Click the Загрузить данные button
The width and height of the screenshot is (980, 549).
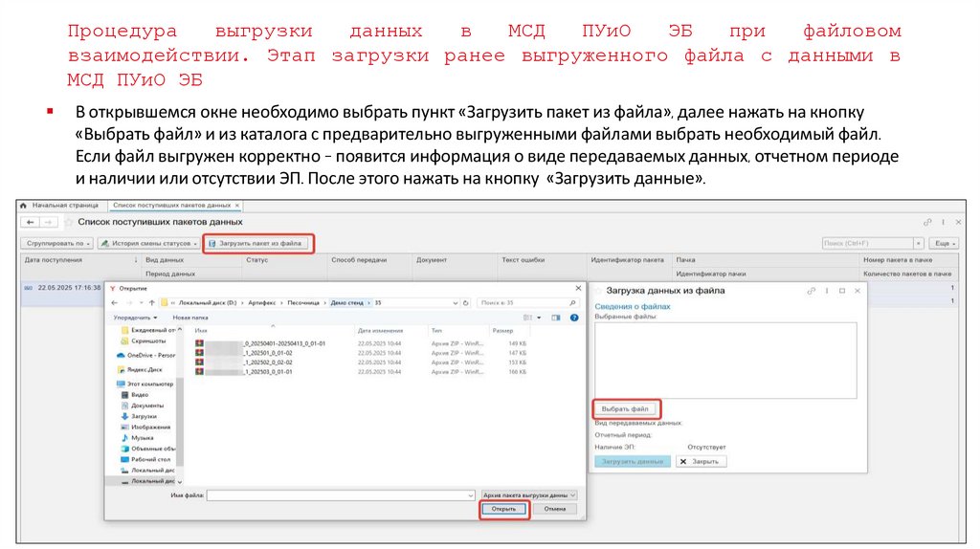pos(633,462)
